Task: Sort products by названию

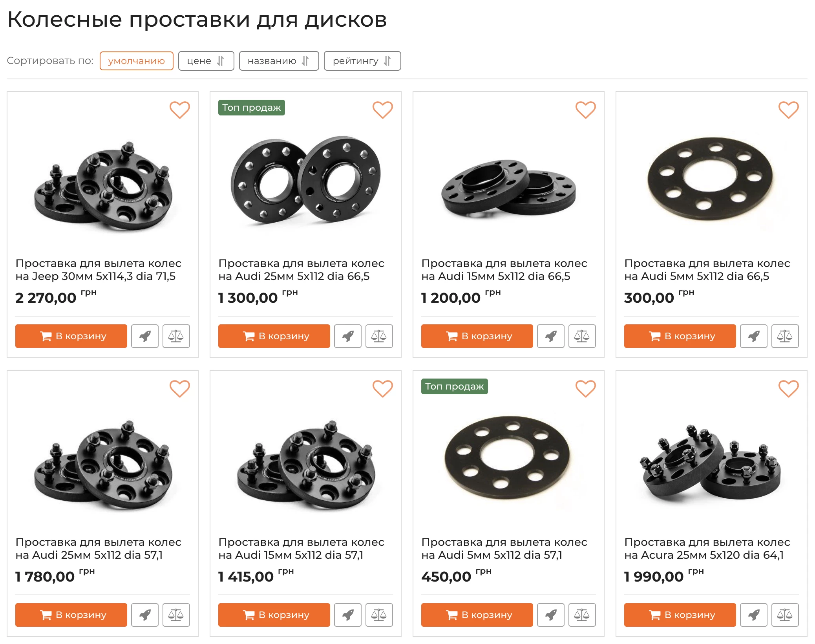Action: click(279, 61)
